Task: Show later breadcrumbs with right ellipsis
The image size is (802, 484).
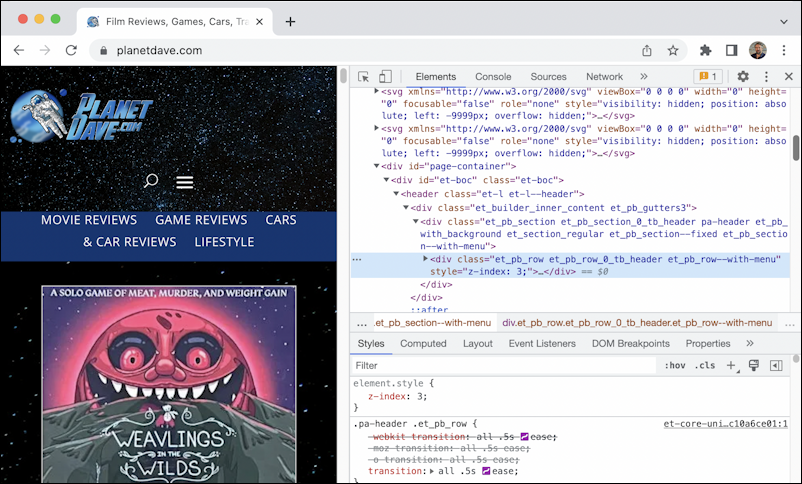Action: click(790, 323)
